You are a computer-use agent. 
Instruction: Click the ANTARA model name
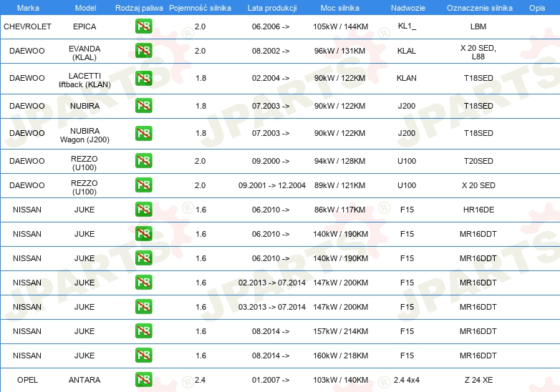coord(85,380)
